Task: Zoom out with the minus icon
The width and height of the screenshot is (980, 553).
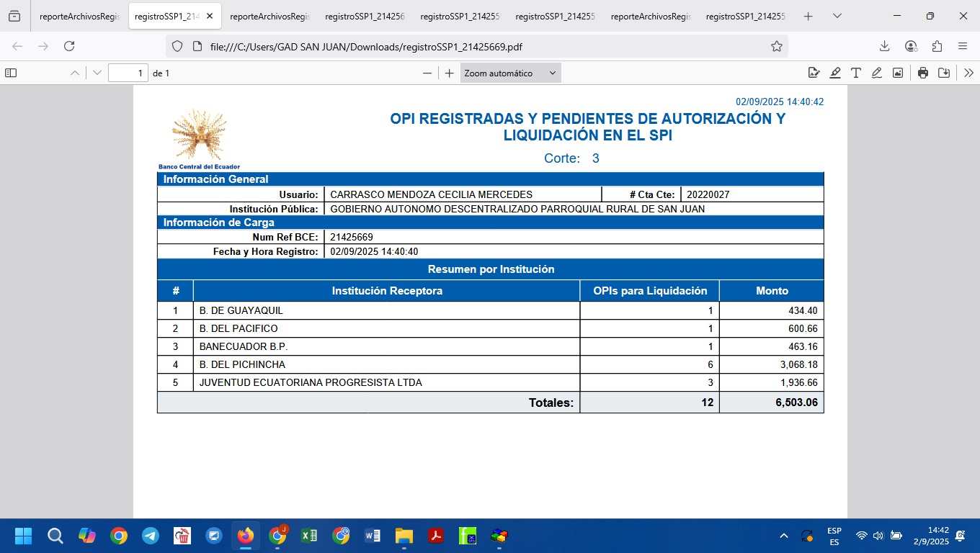Action: (x=427, y=73)
